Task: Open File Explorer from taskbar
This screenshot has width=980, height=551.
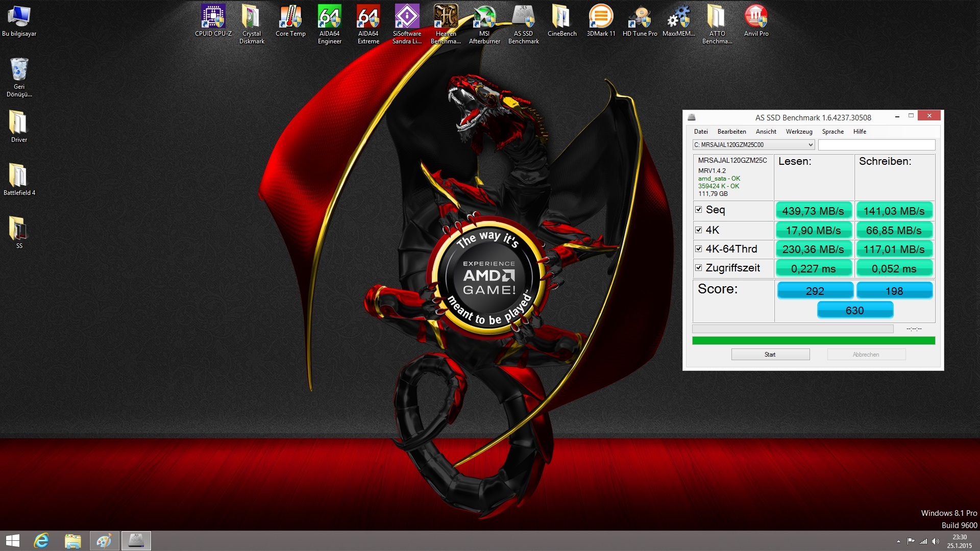Action: point(73,541)
